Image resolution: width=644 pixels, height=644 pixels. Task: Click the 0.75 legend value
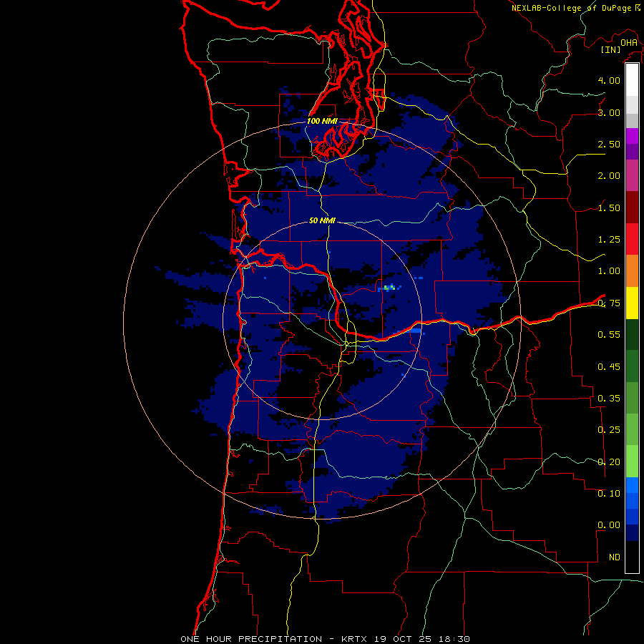tap(609, 303)
